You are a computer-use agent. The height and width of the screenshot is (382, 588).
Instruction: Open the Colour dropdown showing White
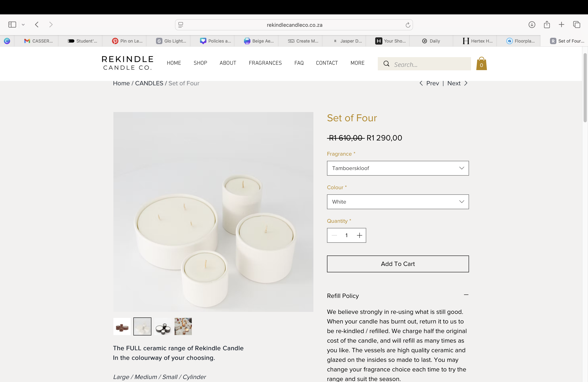[398, 202]
